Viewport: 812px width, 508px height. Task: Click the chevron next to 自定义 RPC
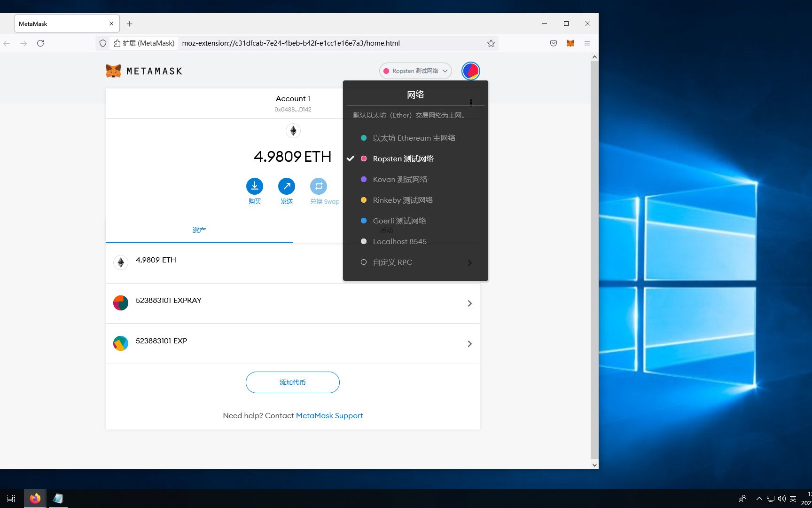pyautogui.click(x=469, y=263)
